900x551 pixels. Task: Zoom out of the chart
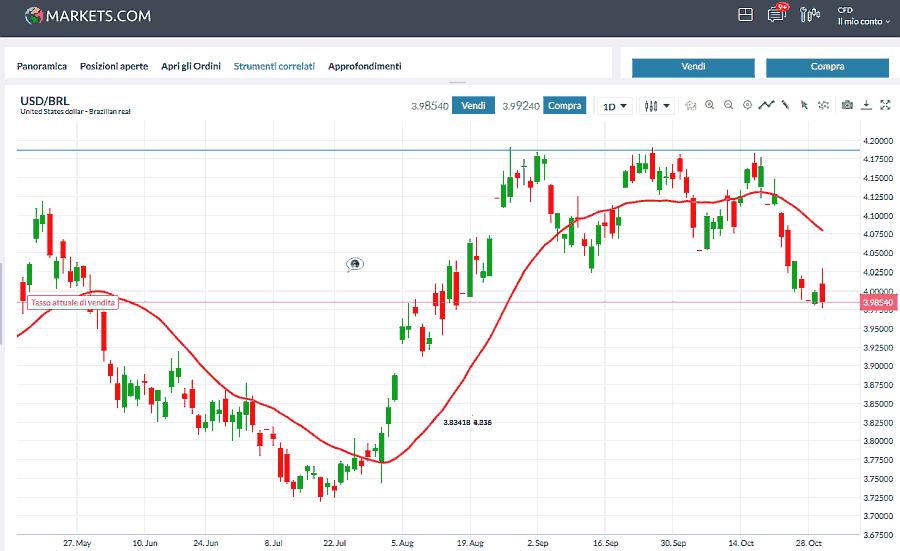728,105
